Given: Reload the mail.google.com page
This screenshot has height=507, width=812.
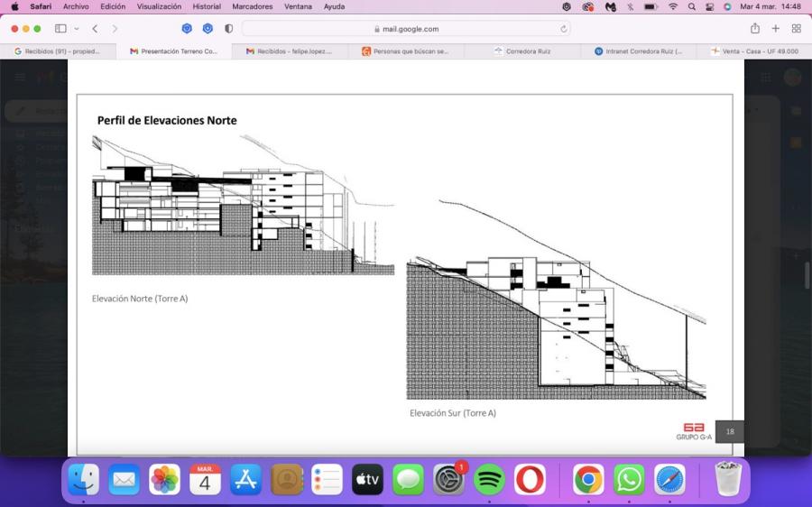Looking at the screenshot, I should pyautogui.click(x=563, y=29).
